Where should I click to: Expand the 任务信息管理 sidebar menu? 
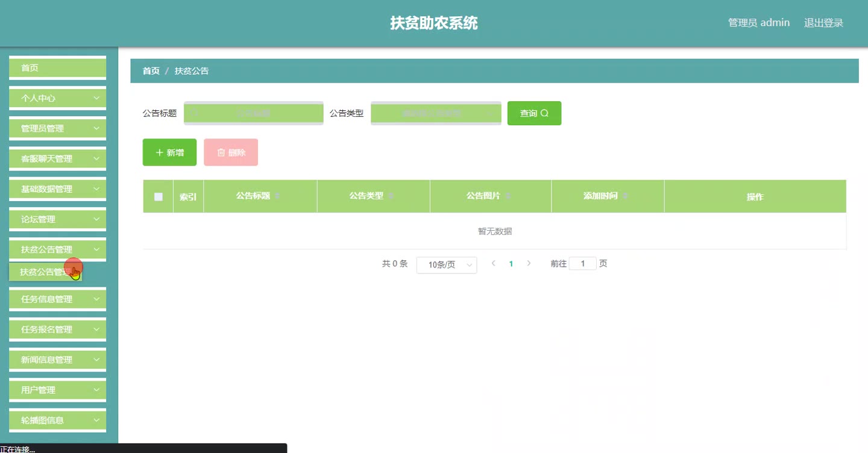coord(58,299)
